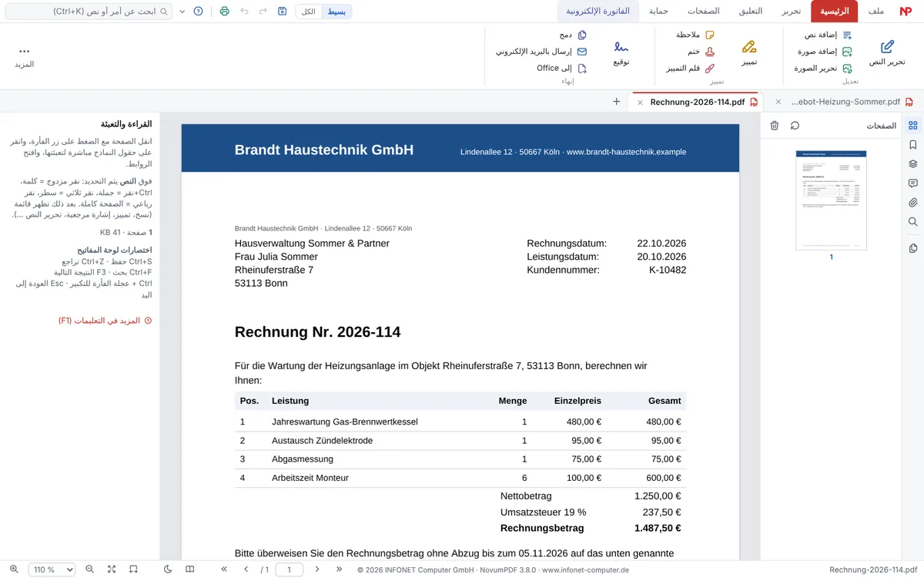924x578 pixels.
Task: Click إضافة صورة add image tool
Action: (x=823, y=52)
